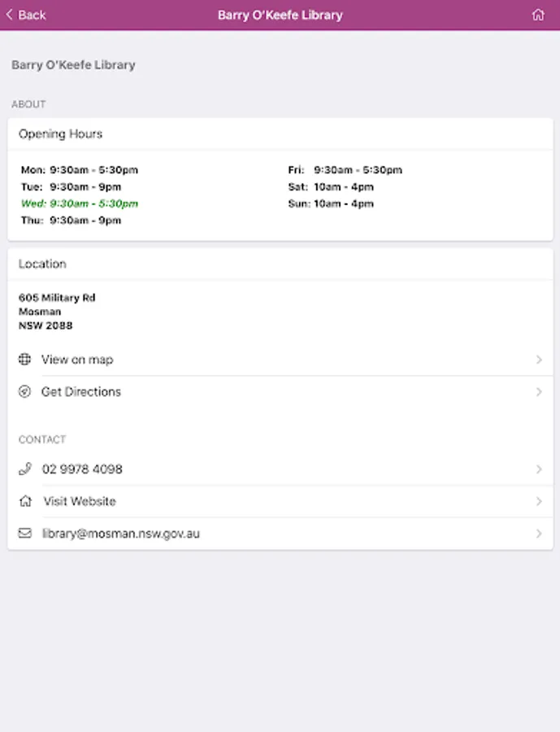Tap the home icon in header
The width and height of the screenshot is (560, 732).
(537, 15)
